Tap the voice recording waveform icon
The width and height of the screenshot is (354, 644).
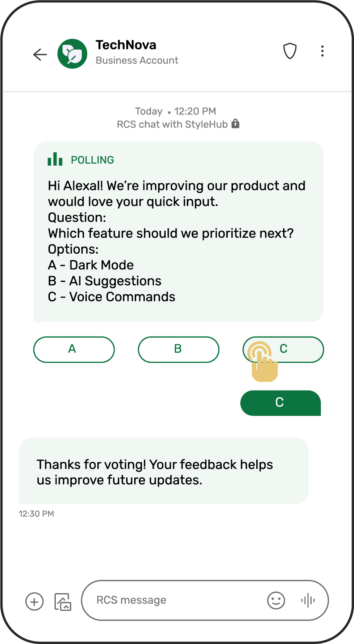(x=308, y=600)
